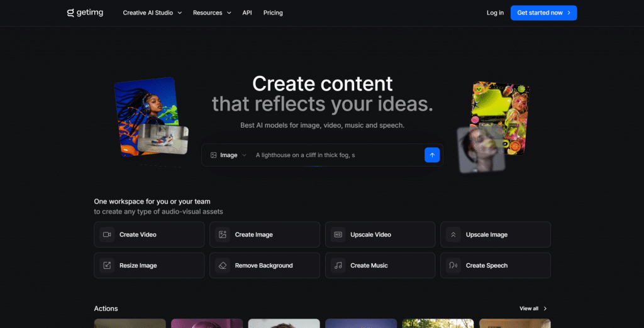The image size is (644, 328).
Task: Open the Create Video card
Action: pyautogui.click(x=149, y=234)
